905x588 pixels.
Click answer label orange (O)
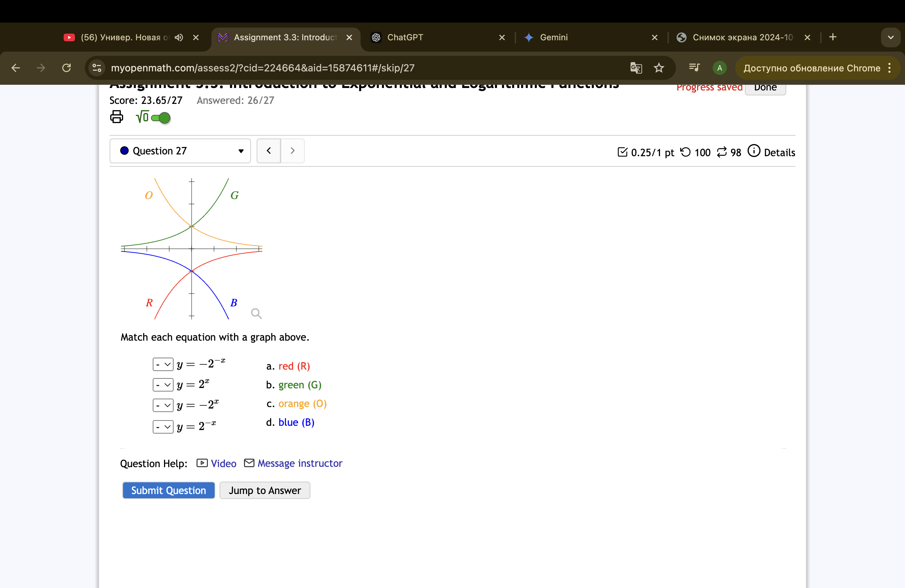(x=303, y=403)
